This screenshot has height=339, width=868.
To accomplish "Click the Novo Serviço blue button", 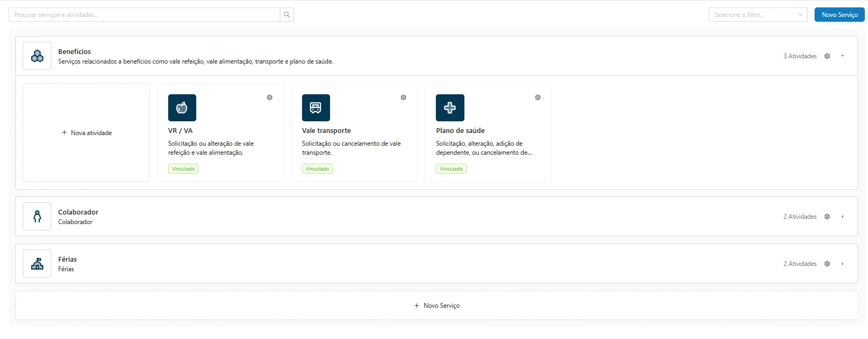I will point(839,15).
